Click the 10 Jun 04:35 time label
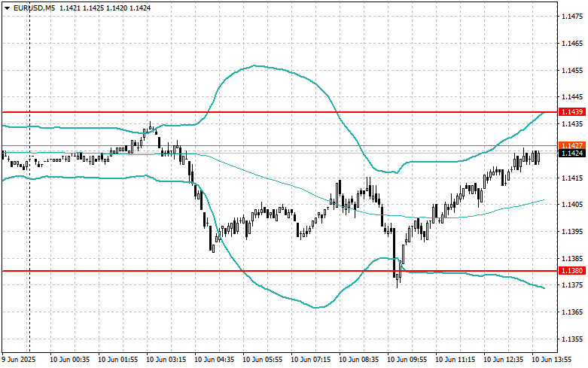Viewport: 588px width, 368px height. 214,360
